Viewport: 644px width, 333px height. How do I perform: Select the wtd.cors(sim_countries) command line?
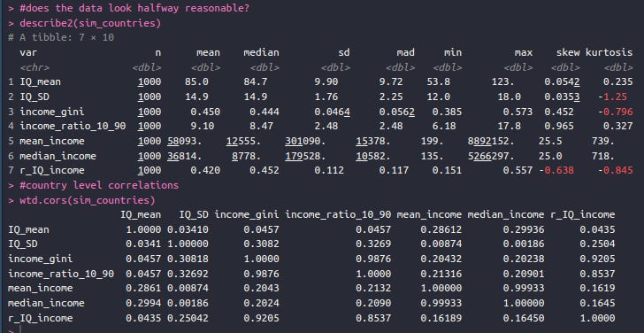(88, 200)
